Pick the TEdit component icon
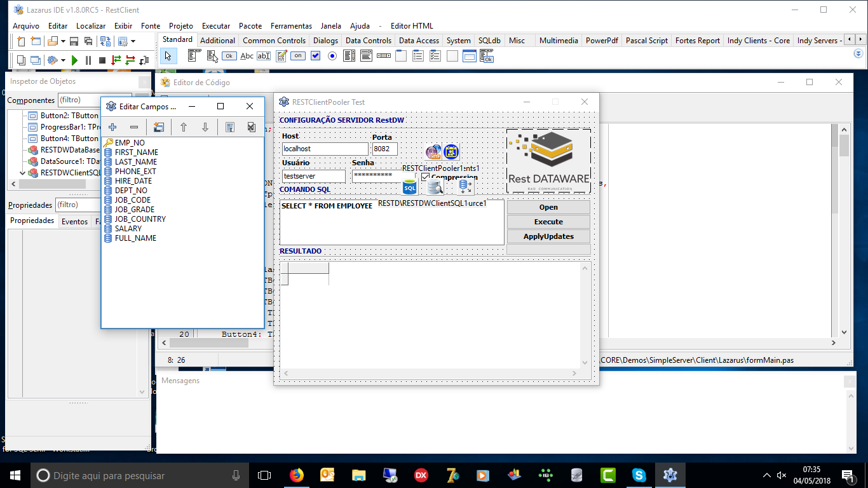The width and height of the screenshot is (868, 488). point(264,56)
